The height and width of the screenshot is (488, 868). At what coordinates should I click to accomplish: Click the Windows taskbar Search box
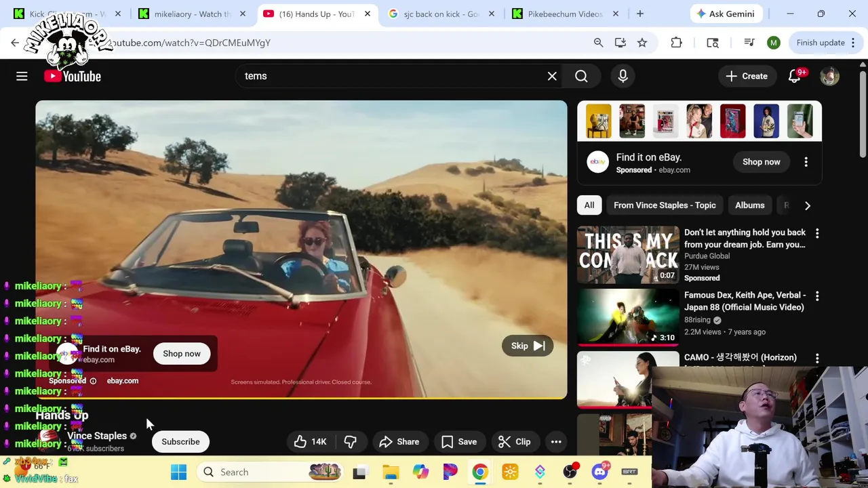(271, 472)
